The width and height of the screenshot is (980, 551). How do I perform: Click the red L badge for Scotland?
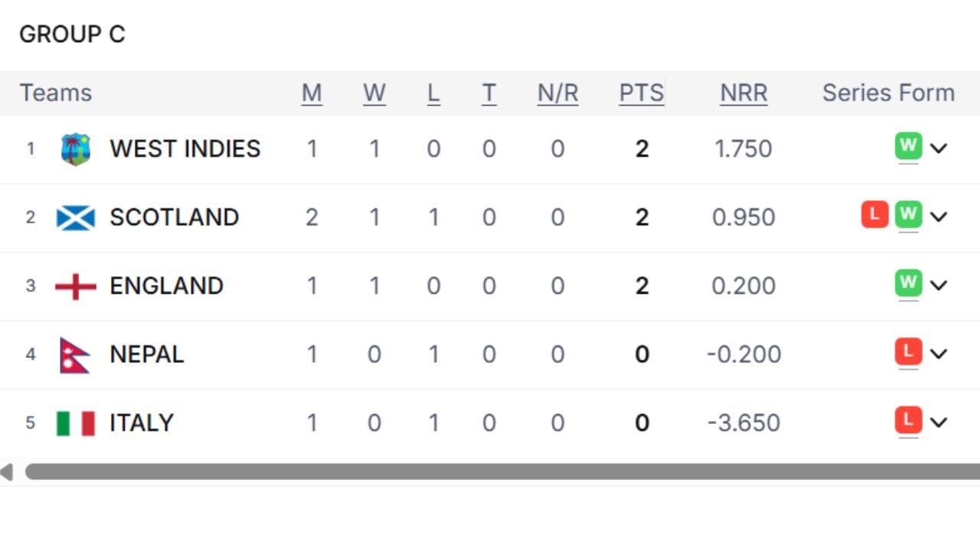pyautogui.click(x=874, y=215)
